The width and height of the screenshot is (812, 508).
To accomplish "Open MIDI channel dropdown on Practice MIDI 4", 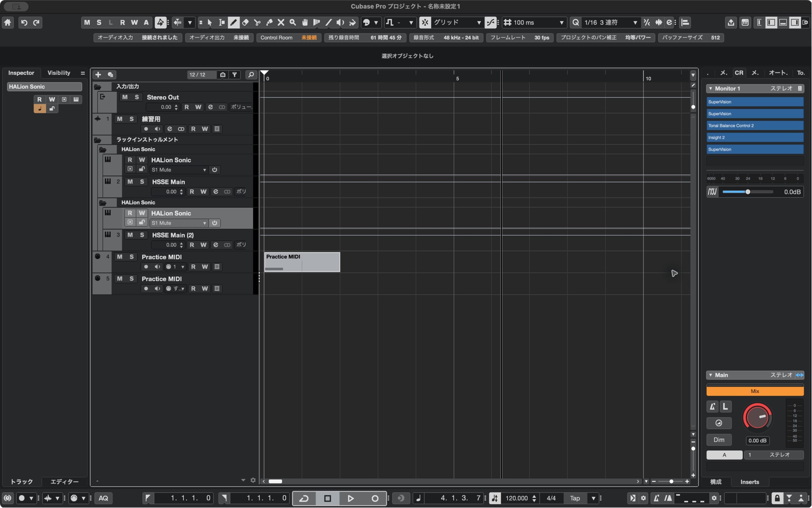I will (x=175, y=267).
